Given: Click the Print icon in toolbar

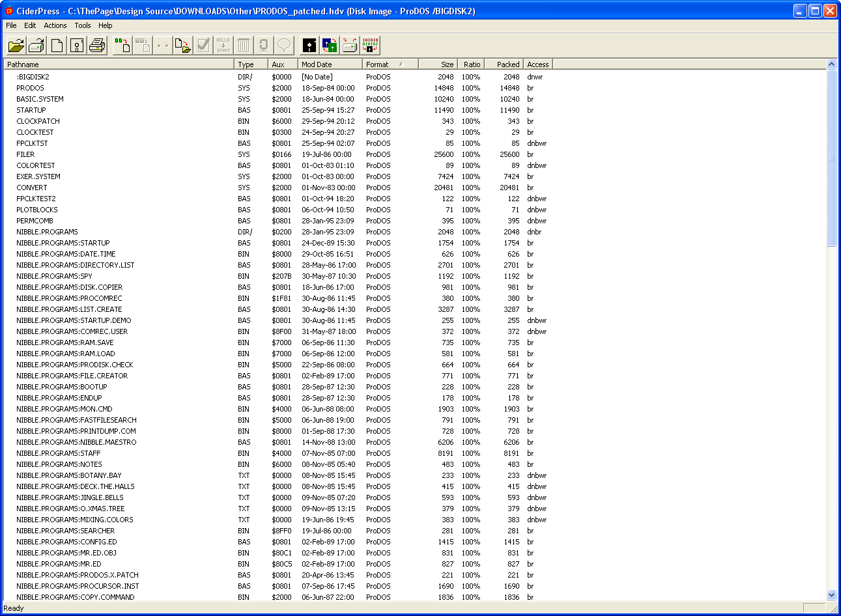Looking at the screenshot, I should coord(97,45).
